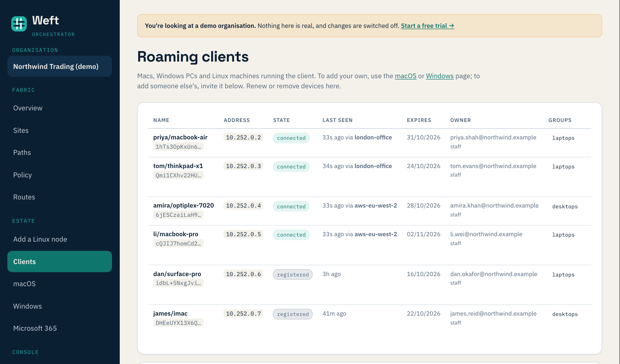Click expiry date 22/10/2026
The image size is (620, 364).
click(424, 314)
